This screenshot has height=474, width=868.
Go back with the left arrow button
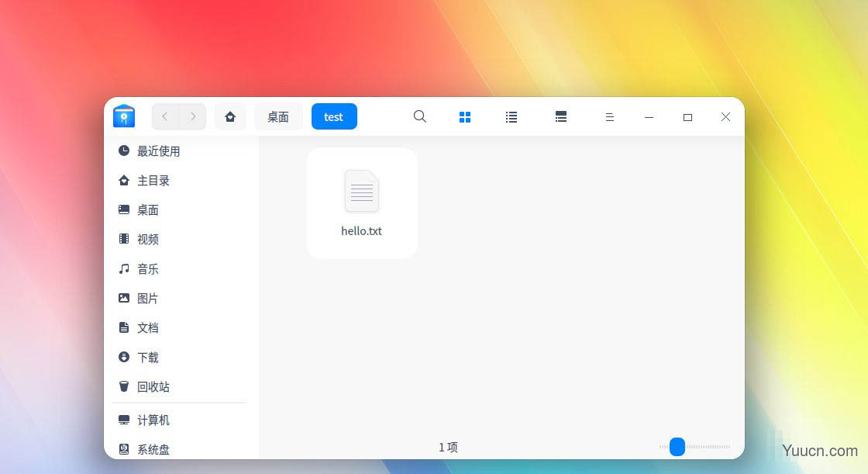coord(165,116)
